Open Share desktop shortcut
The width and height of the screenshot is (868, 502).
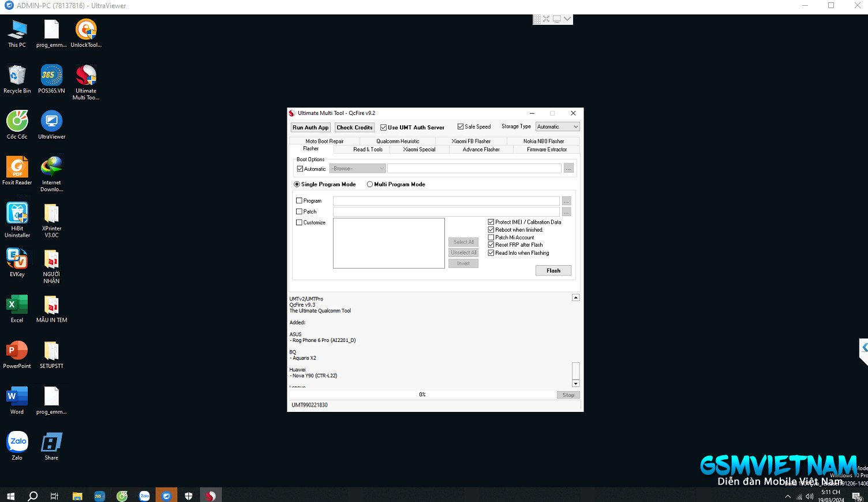(x=51, y=446)
